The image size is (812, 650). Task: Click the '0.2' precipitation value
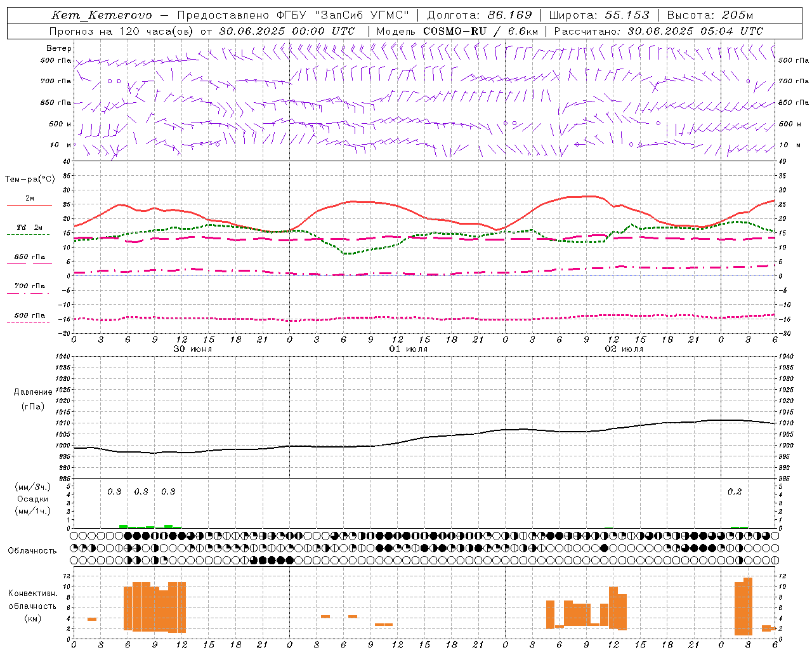pyautogui.click(x=735, y=492)
